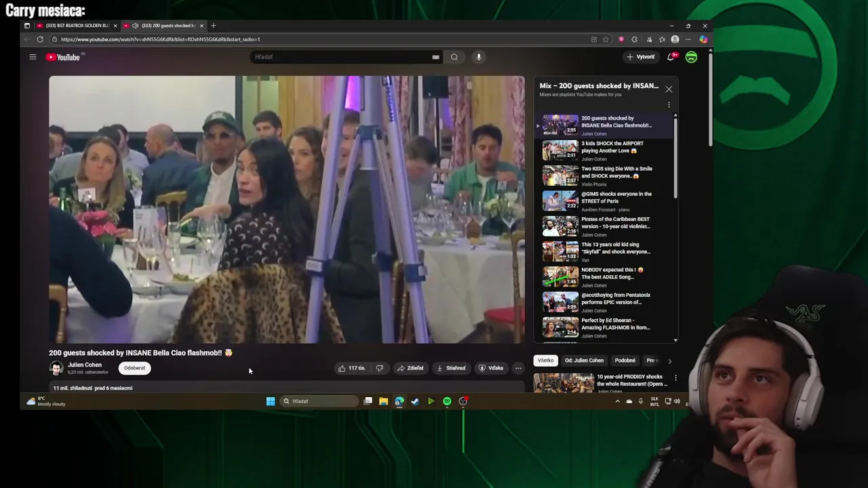This screenshot has width=868, height=488.
Task: Click the Vďaka thanks button
Action: [491, 368]
